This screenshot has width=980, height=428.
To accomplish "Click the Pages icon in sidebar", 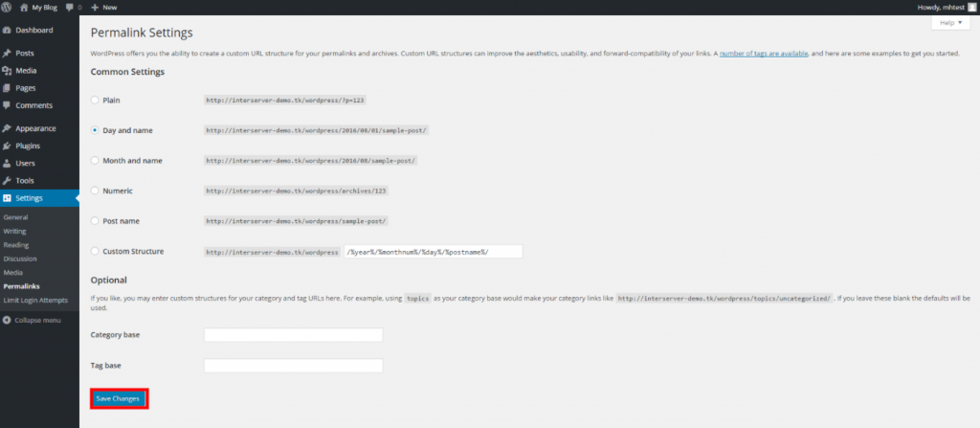I will 7,88.
